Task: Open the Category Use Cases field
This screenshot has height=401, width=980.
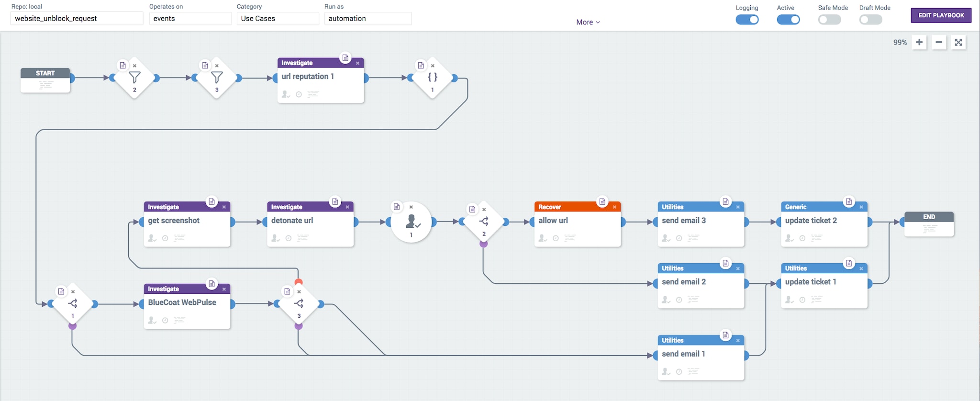Action: point(278,18)
